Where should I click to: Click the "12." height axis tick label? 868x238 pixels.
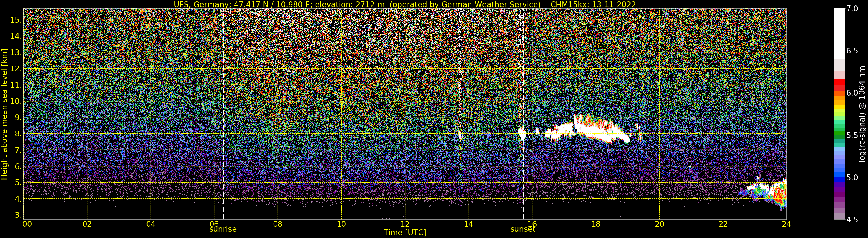(16, 69)
